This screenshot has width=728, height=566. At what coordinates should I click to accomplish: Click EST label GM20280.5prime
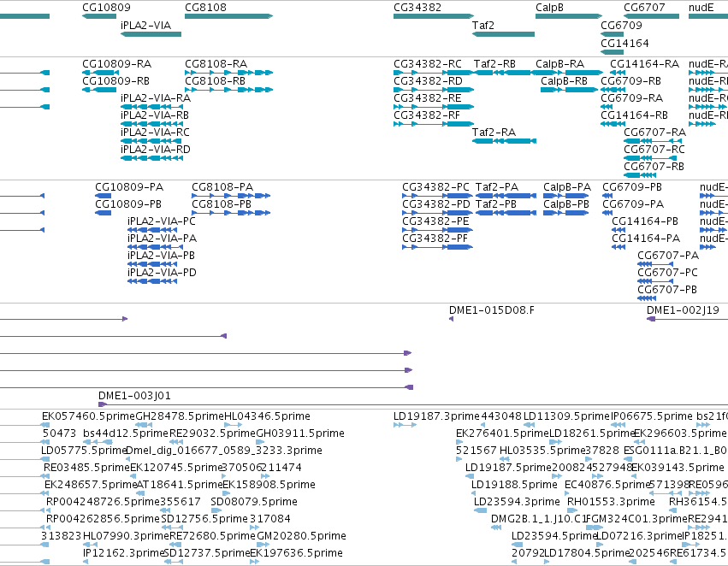tap(301, 536)
